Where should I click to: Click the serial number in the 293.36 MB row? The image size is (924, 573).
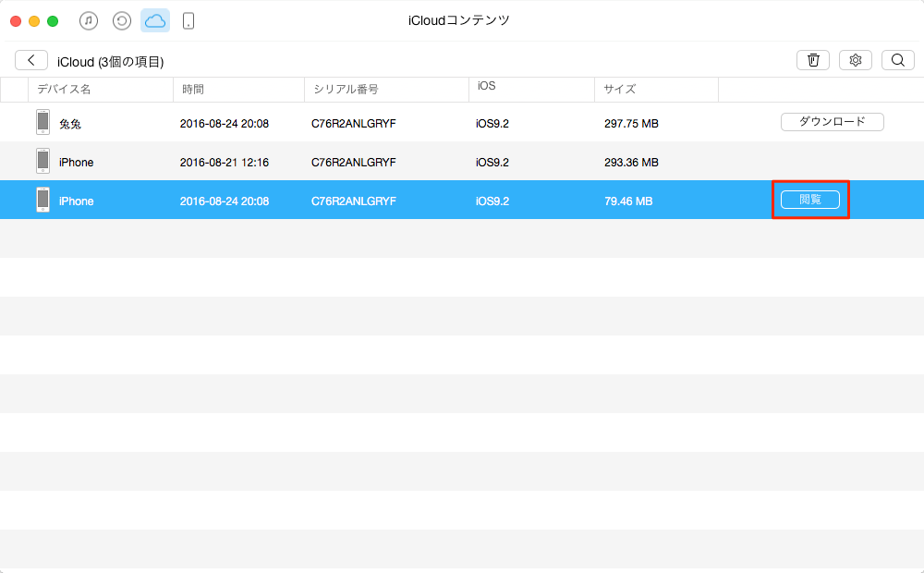click(x=354, y=163)
